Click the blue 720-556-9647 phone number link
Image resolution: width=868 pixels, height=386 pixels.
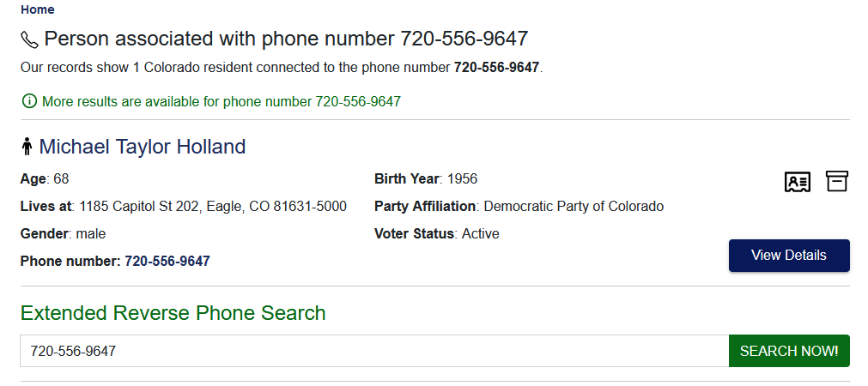167,261
